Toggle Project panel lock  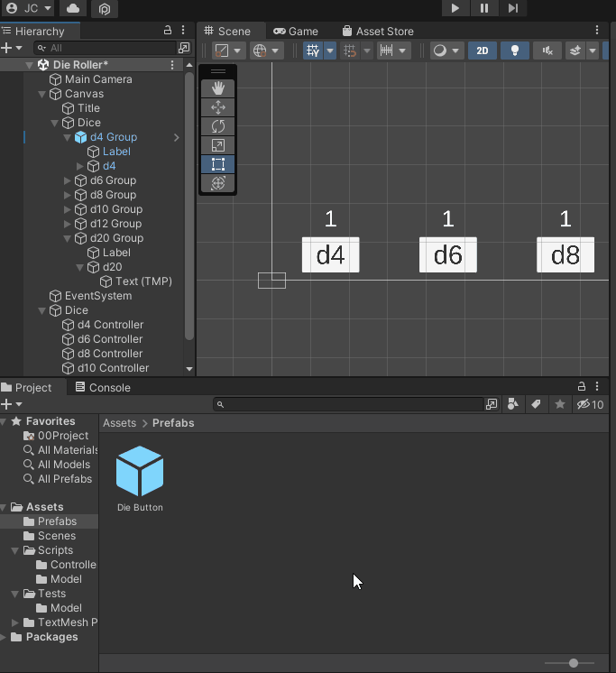(581, 386)
